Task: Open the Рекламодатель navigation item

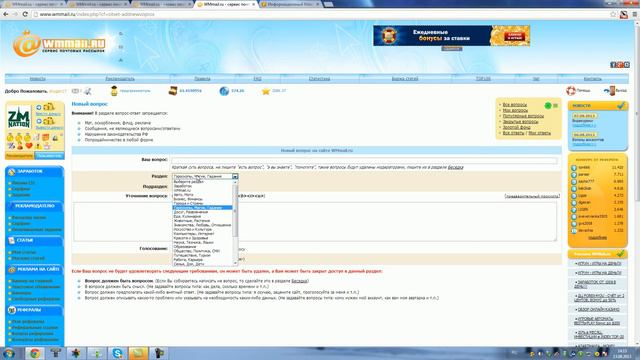Action: click(x=120, y=79)
